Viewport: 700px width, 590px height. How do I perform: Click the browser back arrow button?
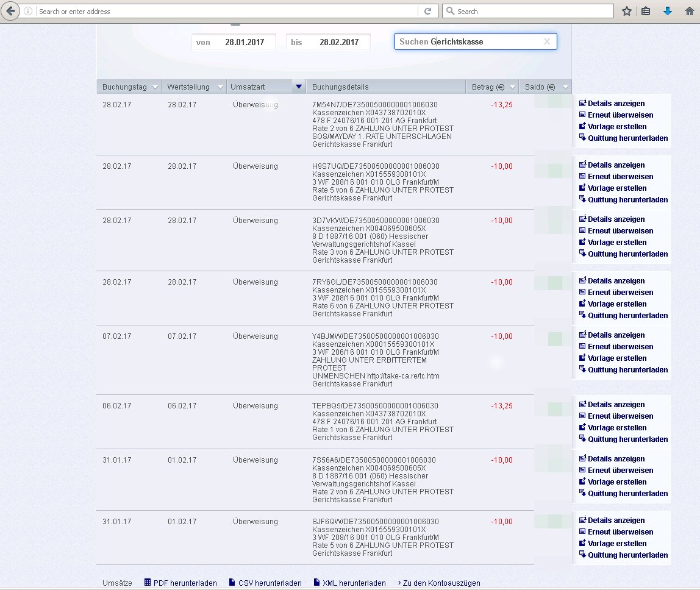(x=10, y=11)
